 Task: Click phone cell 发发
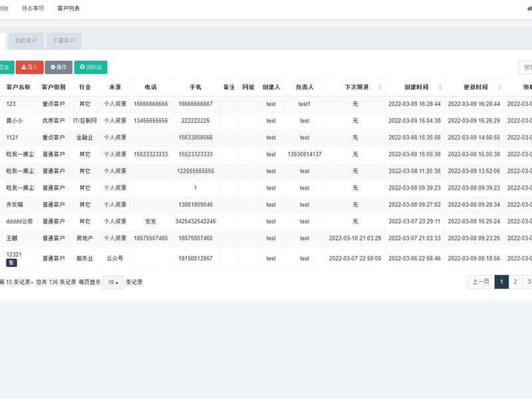[151, 221]
